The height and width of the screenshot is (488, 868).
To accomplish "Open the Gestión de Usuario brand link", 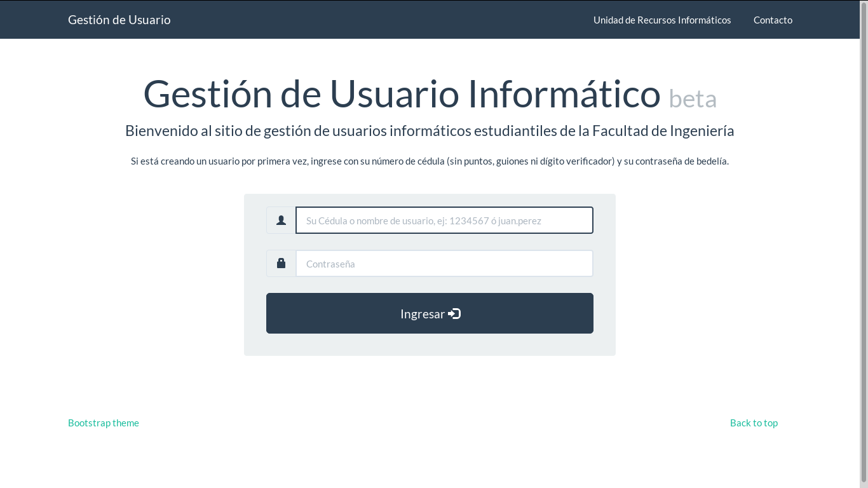I will click(119, 20).
